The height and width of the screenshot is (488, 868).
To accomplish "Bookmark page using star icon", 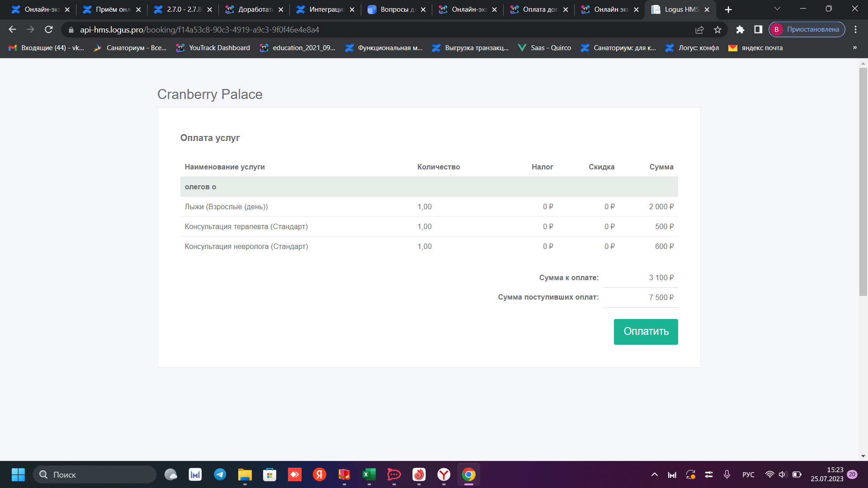I will (717, 29).
